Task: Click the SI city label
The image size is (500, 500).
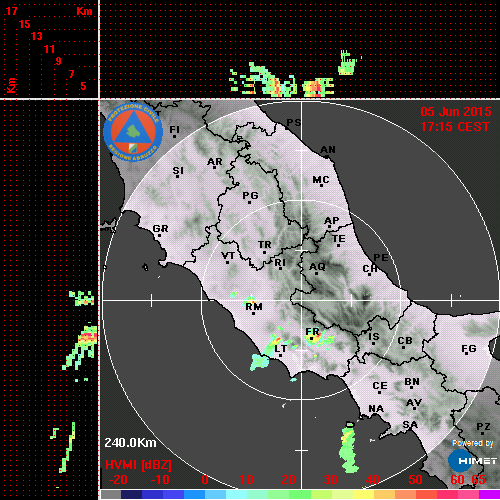Action: coord(178,171)
